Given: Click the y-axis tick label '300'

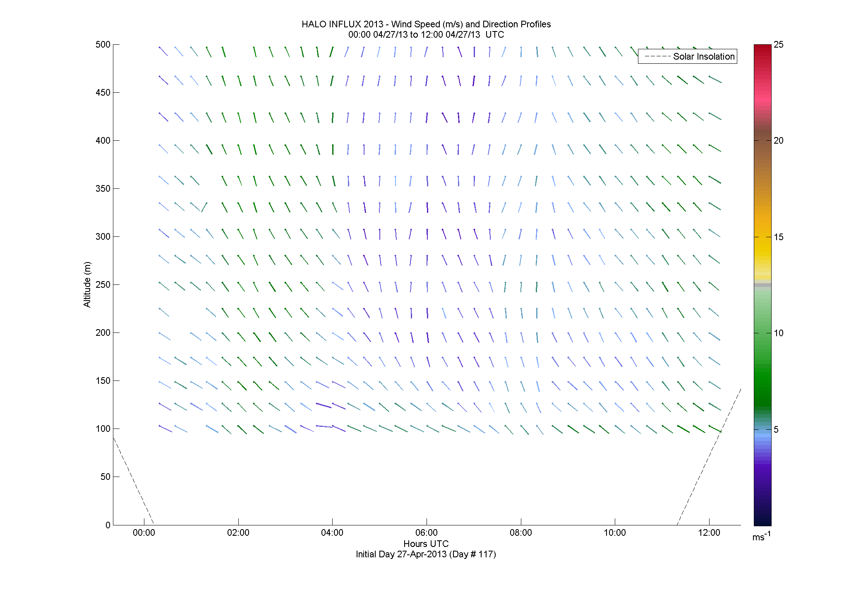Looking at the screenshot, I should pos(103,237).
